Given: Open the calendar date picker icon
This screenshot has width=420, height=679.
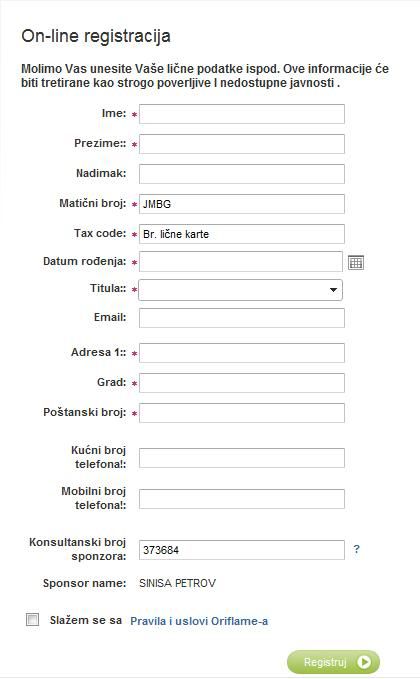Looking at the screenshot, I should 356,262.
